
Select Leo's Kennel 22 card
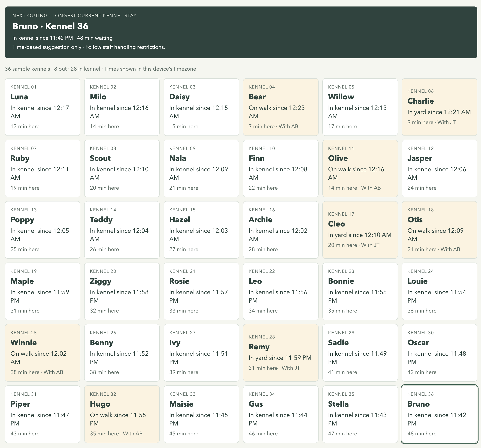pos(281,291)
